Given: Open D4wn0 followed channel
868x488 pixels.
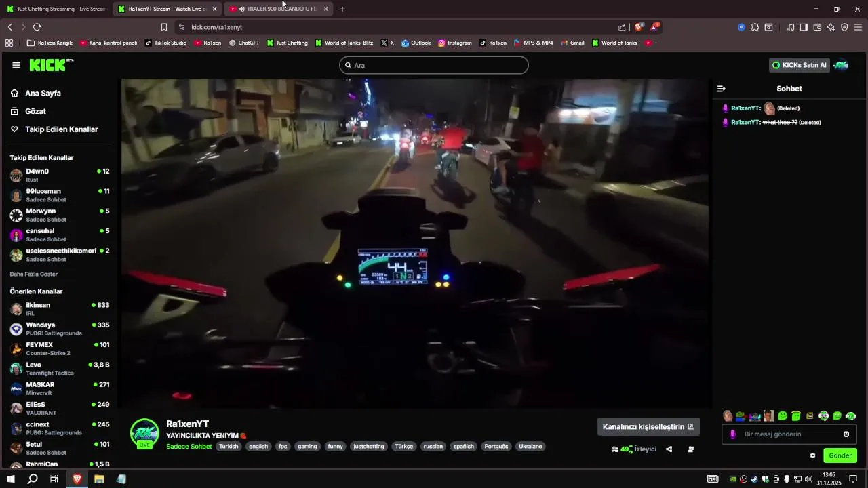Looking at the screenshot, I should (60, 175).
